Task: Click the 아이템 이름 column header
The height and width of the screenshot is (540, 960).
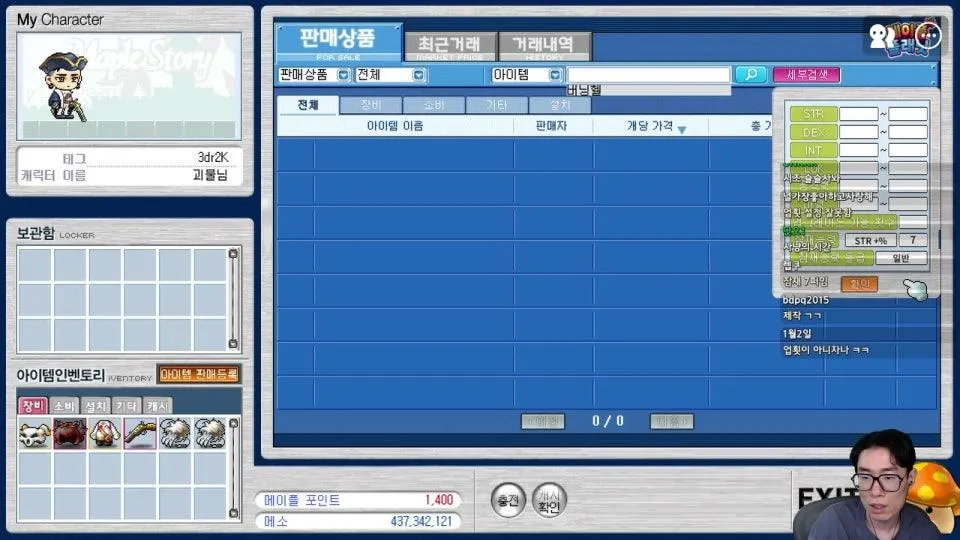Action: coord(395,126)
